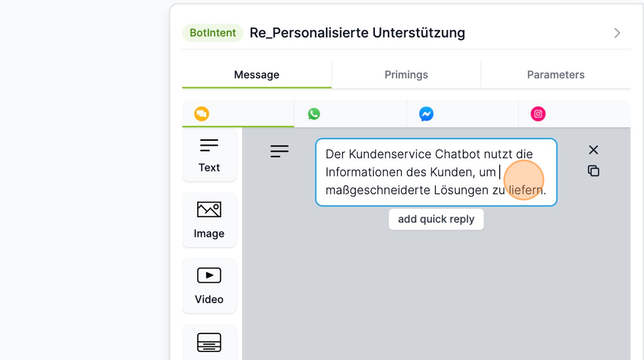
Task: Switch to the WhatsApp channel
Action: coord(314,114)
